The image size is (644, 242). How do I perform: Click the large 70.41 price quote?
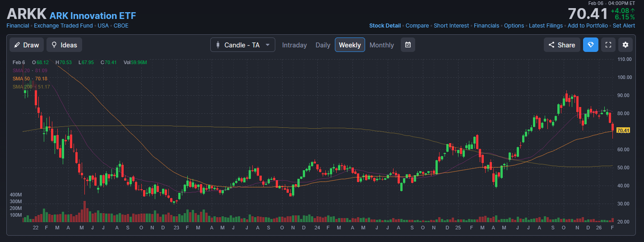pyautogui.click(x=588, y=14)
